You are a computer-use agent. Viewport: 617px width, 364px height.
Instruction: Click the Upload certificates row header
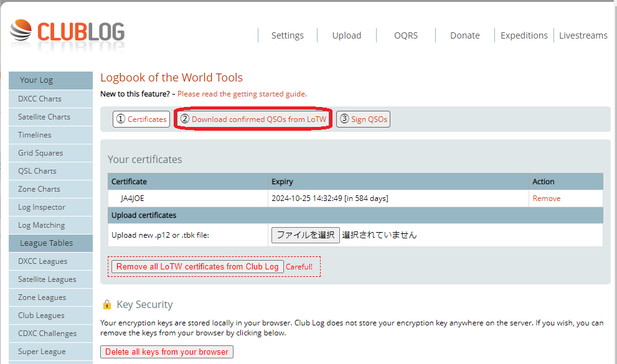pyautogui.click(x=356, y=215)
